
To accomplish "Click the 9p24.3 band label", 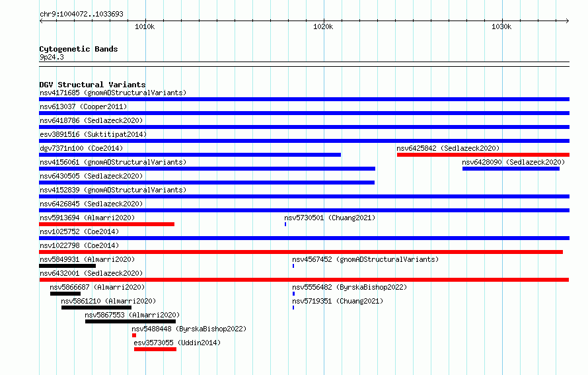I will click(x=52, y=57).
